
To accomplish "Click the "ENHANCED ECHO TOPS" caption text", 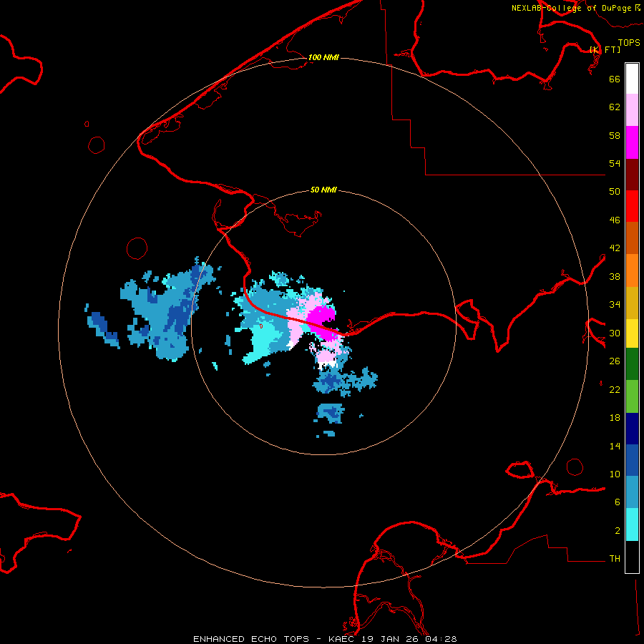I will [251, 639].
